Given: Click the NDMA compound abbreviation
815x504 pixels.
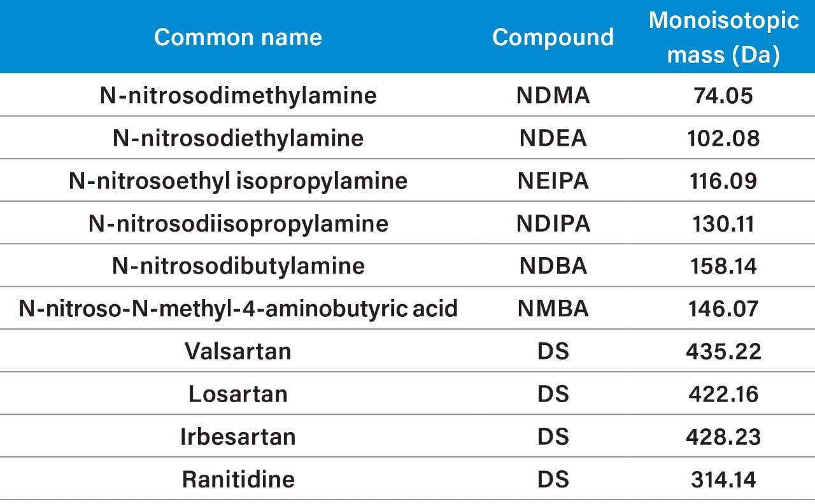Looking at the screenshot, I should (x=553, y=95).
